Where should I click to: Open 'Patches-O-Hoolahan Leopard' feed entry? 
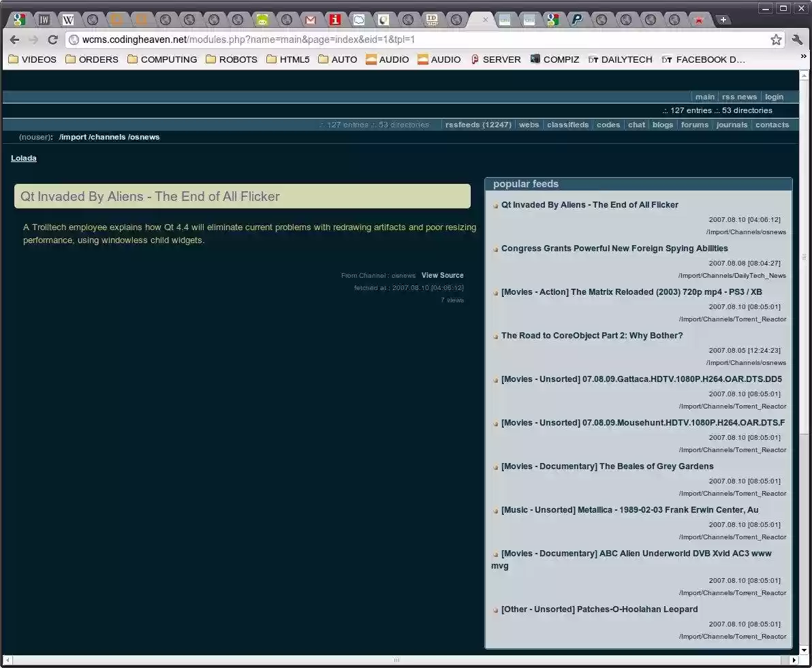pyautogui.click(x=599, y=609)
